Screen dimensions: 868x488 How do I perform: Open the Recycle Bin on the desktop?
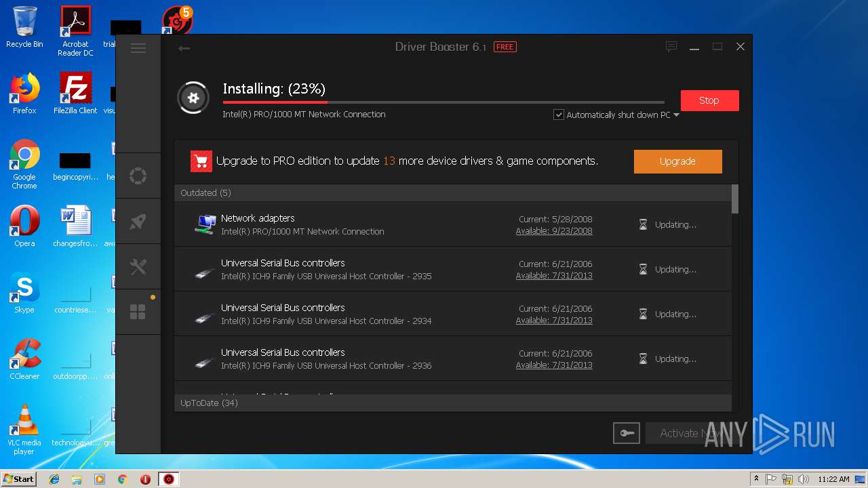coord(24,27)
